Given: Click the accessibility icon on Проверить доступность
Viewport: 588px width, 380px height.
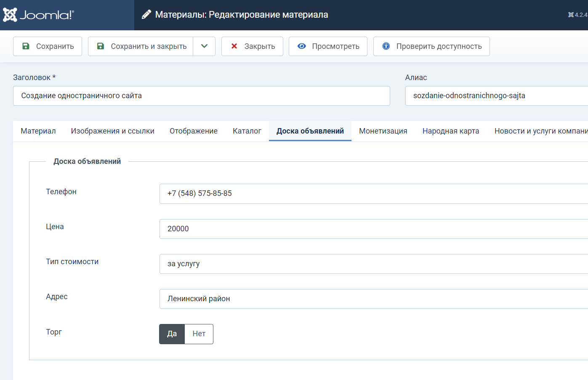Looking at the screenshot, I should coord(386,46).
